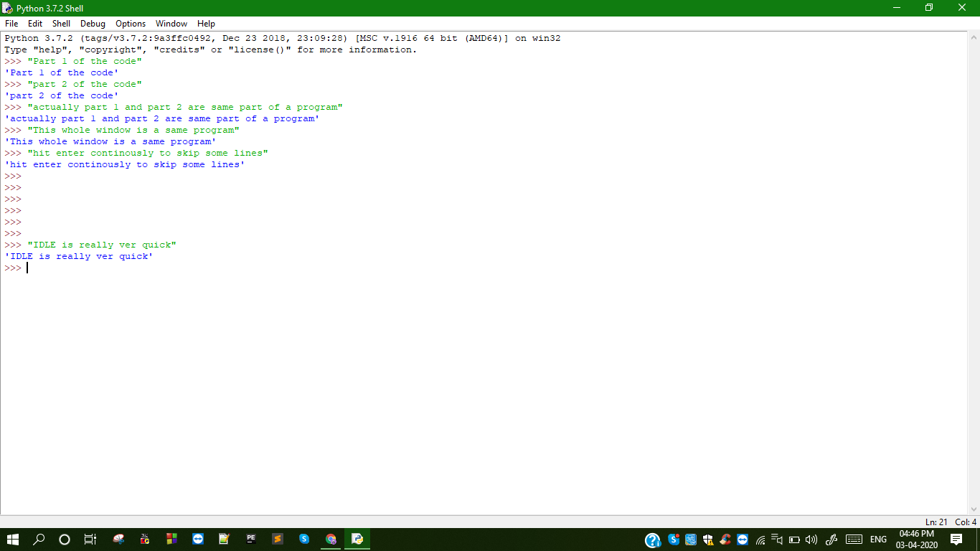Screen dimensions: 980x551
Task: Open the Shell menu
Action: point(61,24)
